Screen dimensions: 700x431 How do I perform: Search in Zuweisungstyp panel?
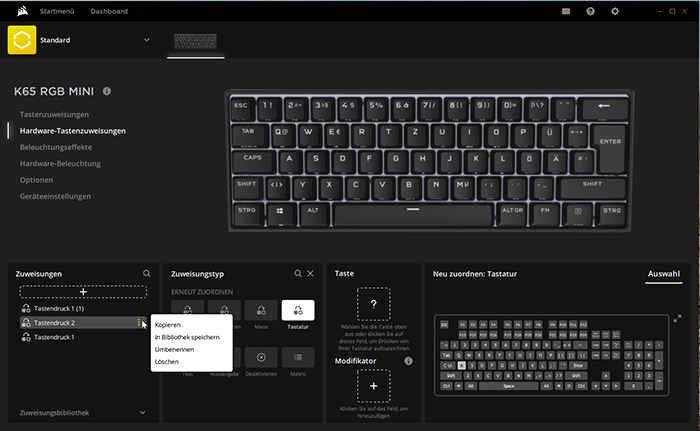pyautogui.click(x=298, y=273)
